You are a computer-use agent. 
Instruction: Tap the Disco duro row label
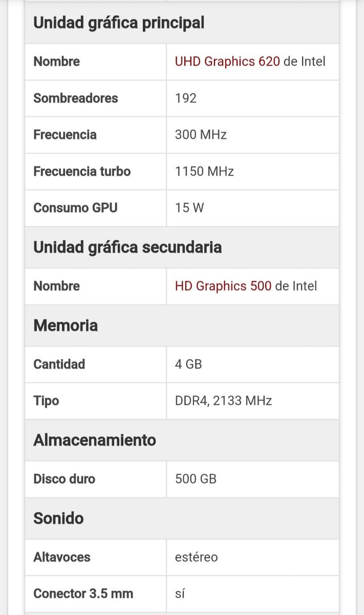pos(64,479)
